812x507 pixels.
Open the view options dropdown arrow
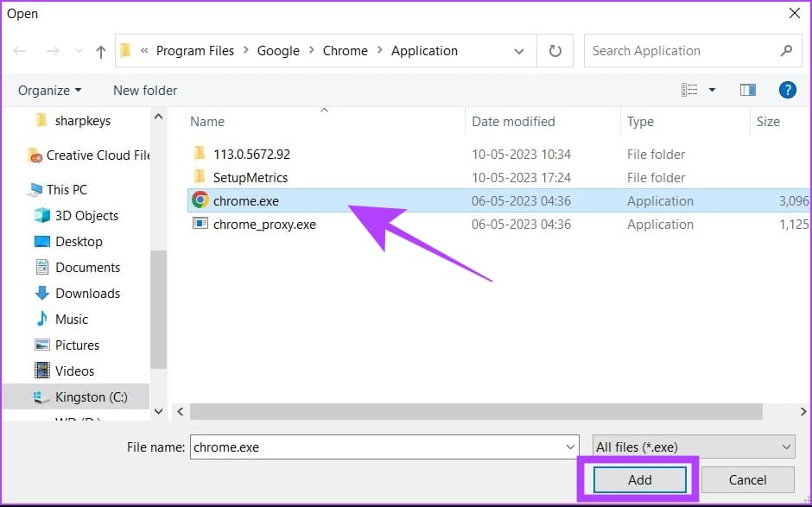(712, 90)
